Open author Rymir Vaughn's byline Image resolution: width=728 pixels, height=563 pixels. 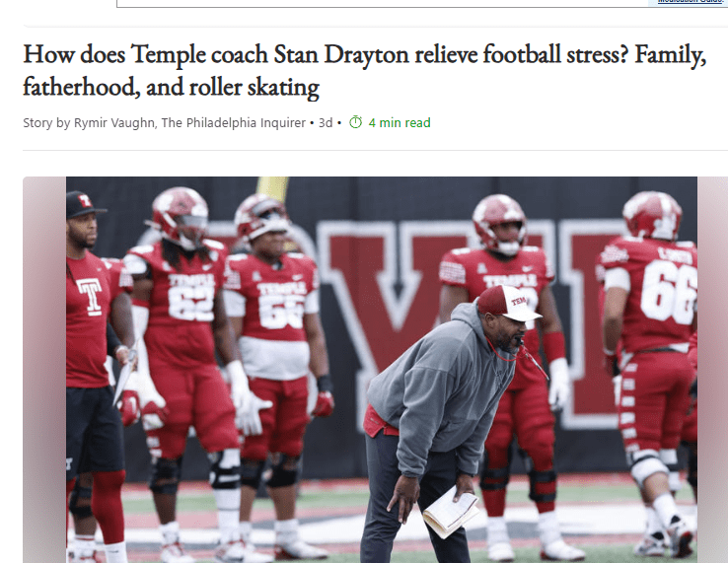click(x=113, y=123)
